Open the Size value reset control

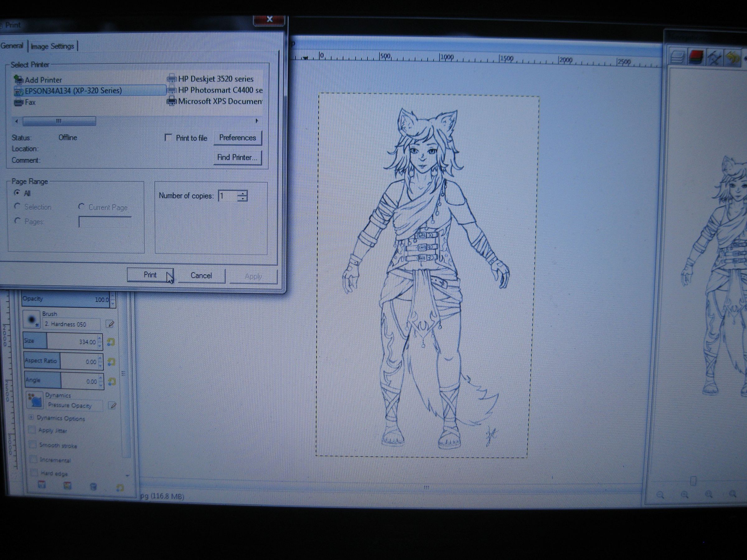[111, 341]
